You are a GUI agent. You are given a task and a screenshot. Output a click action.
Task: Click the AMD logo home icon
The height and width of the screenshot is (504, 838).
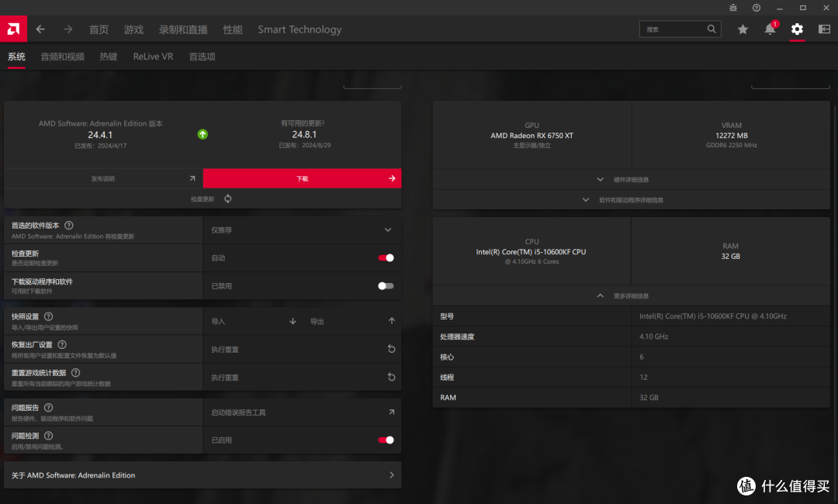point(13,29)
